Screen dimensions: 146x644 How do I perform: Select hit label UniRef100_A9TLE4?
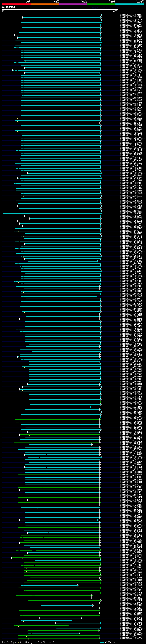[x=131, y=42]
